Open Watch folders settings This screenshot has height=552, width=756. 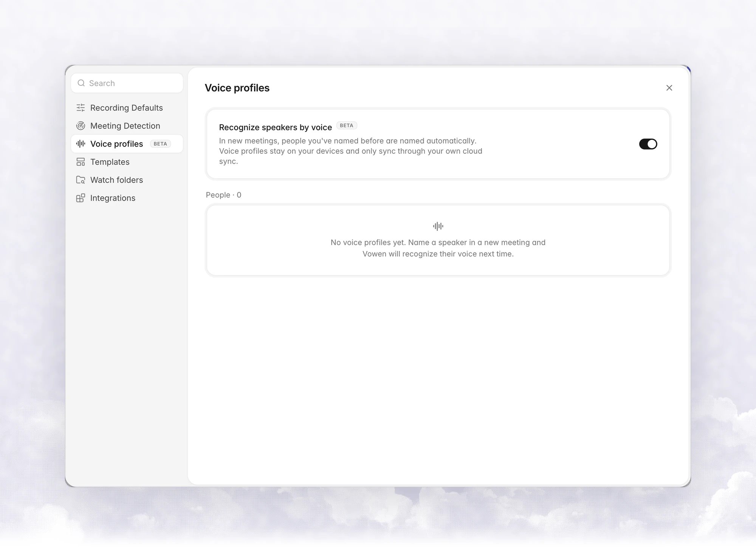tap(127, 180)
